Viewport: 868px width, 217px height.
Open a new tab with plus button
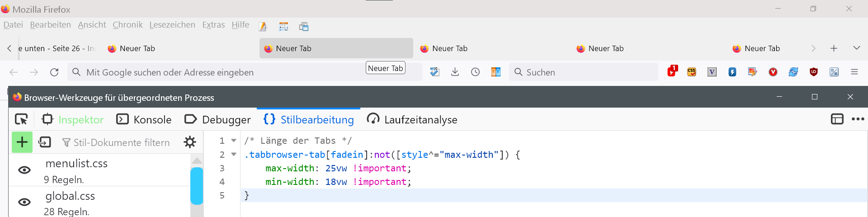coord(834,48)
